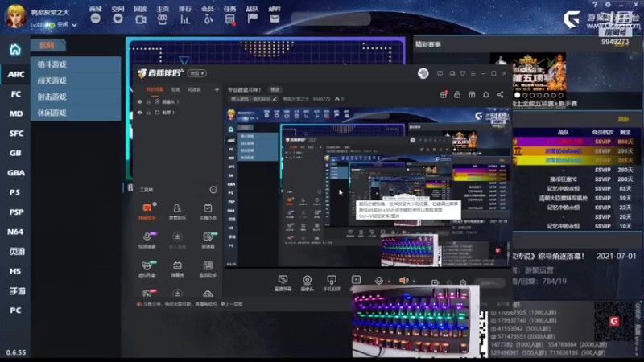Select the PSP platform tab
The image size is (644, 362).
coord(15,212)
